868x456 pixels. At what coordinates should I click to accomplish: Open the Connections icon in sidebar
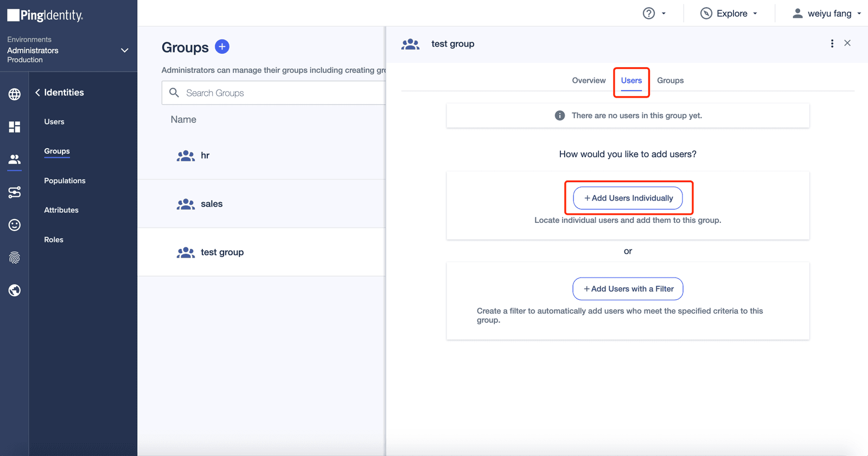pos(15,192)
